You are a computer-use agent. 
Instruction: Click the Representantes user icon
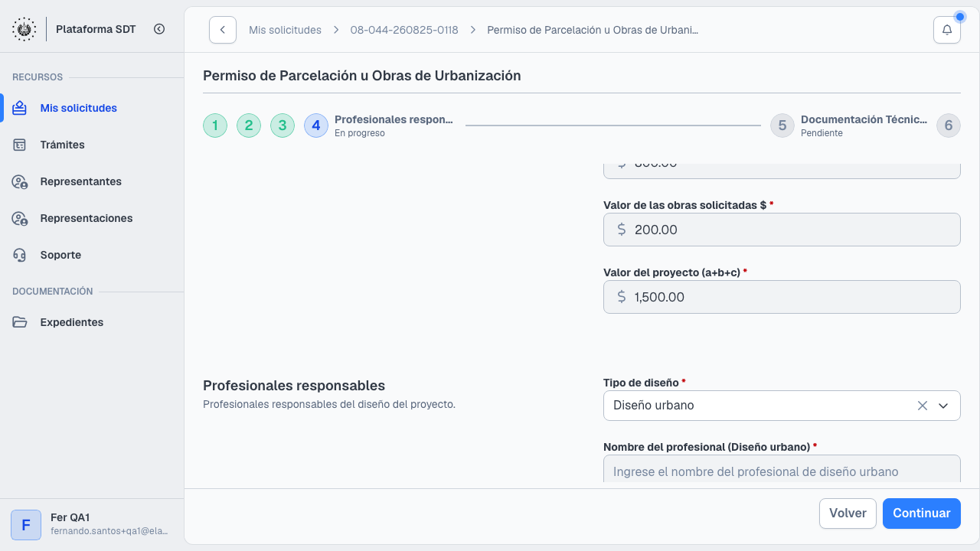(20, 181)
